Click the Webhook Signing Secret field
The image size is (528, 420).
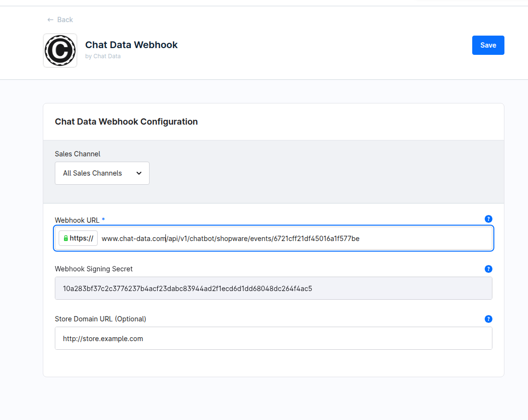273,288
